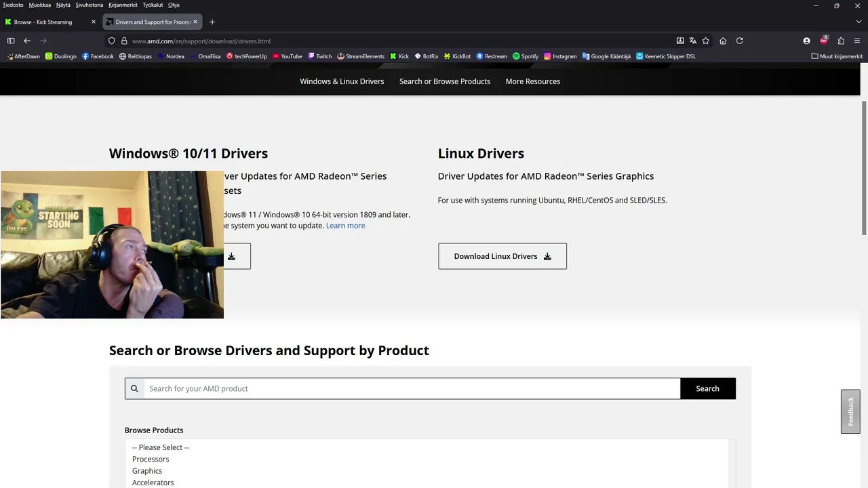Open the Feedback side tab
The image size is (868, 488).
(x=850, y=411)
